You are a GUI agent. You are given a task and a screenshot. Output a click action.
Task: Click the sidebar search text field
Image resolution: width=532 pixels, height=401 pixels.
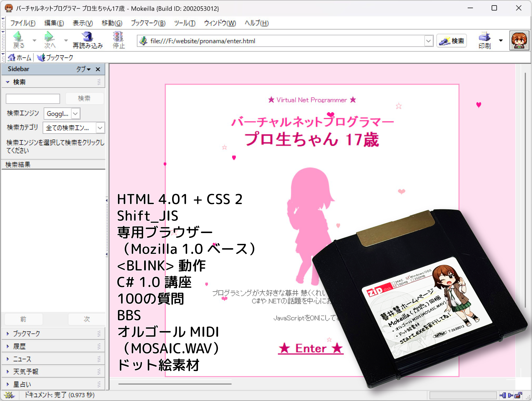pos(33,99)
